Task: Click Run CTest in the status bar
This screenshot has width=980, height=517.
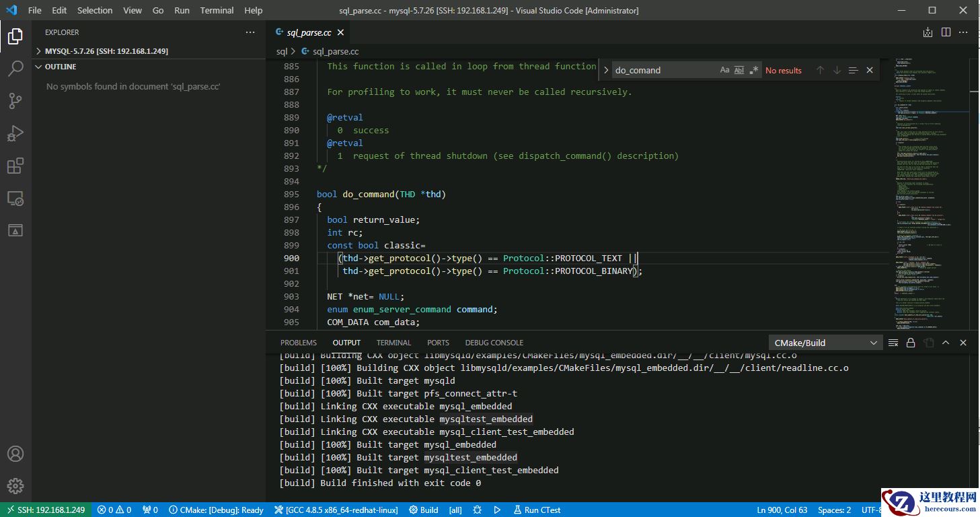Action: click(537, 510)
